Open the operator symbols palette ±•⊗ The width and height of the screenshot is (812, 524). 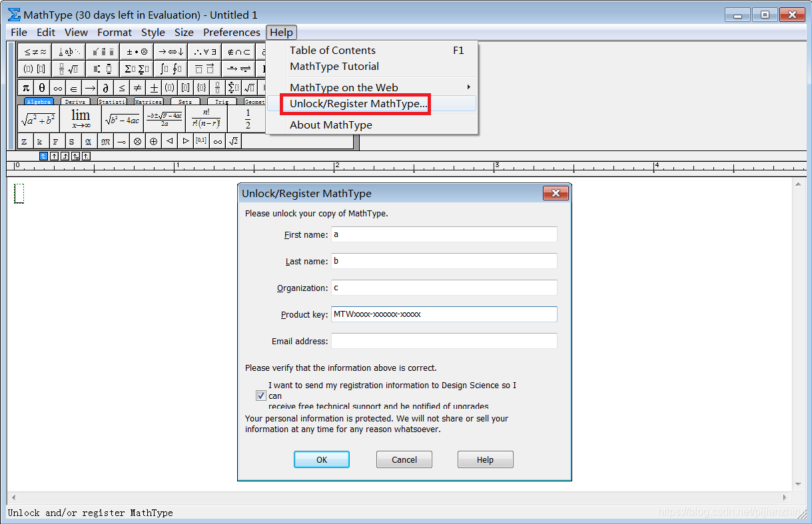click(136, 51)
